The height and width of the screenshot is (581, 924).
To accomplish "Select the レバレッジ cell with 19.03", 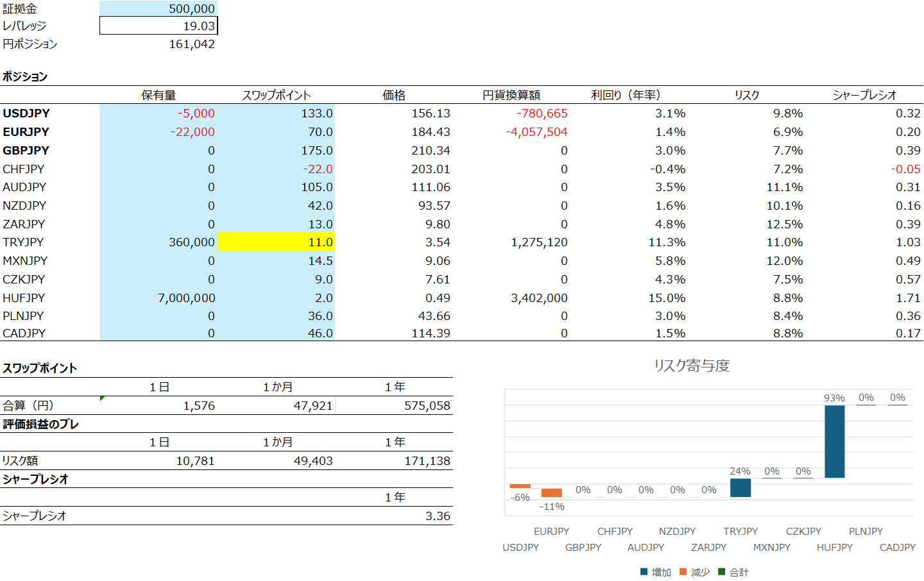I will tap(158, 26).
